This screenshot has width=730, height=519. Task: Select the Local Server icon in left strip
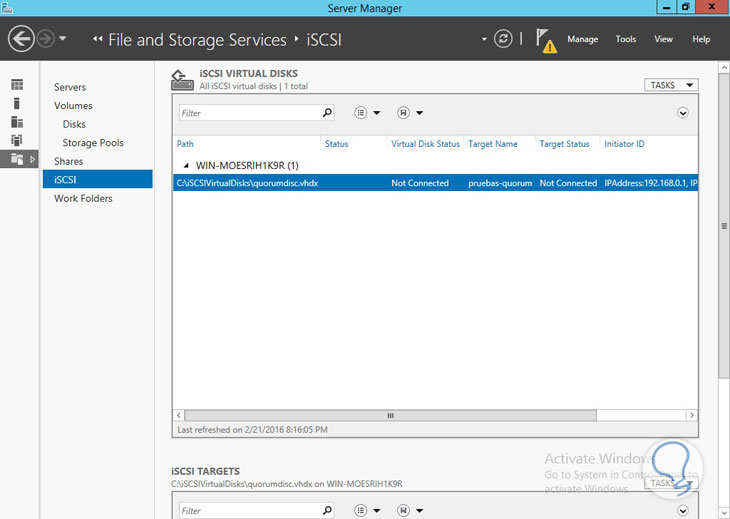coord(17,103)
